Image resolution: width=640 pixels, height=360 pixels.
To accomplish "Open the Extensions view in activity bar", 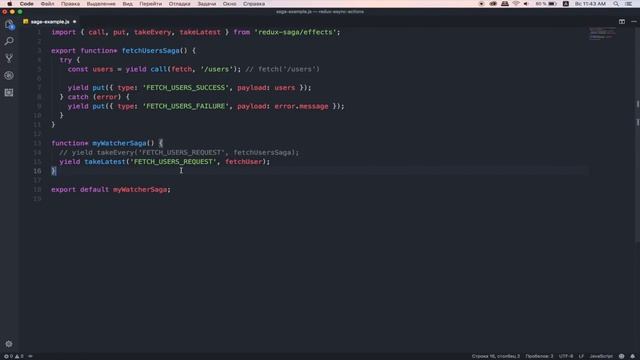I will click(x=9, y=93).
